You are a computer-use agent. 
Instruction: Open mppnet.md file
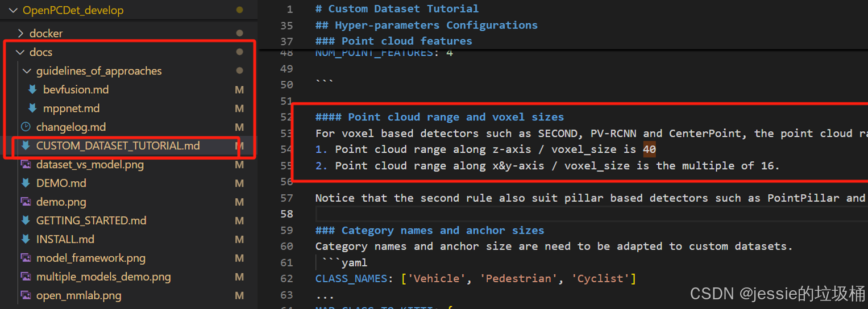pyautogui.click(x=71, y=108)
